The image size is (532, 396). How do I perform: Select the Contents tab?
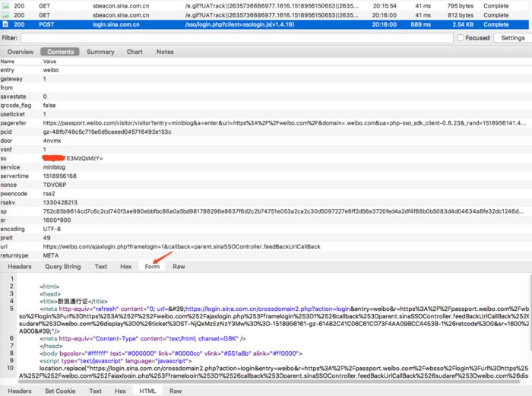pyautogui.click(x=60, y=52)
